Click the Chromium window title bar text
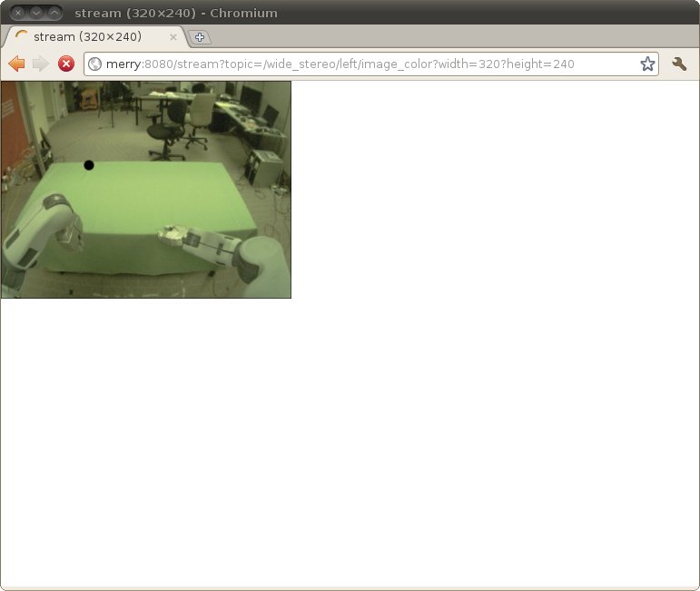 [176, 13]
